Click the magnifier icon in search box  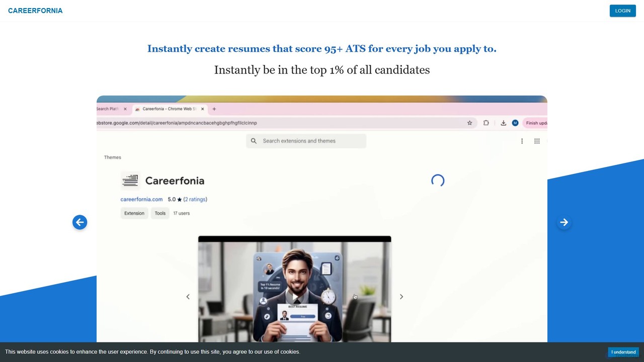[254, 141]
